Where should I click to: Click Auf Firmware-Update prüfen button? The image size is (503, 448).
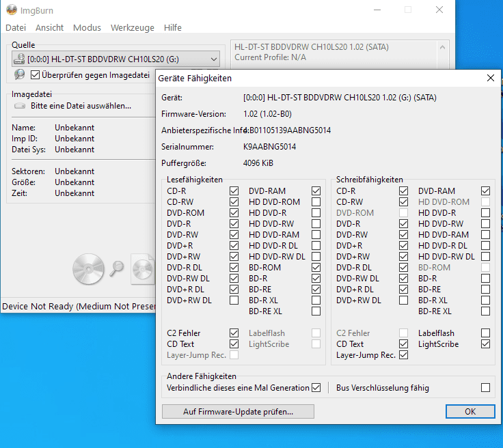[x=238, y=412]
